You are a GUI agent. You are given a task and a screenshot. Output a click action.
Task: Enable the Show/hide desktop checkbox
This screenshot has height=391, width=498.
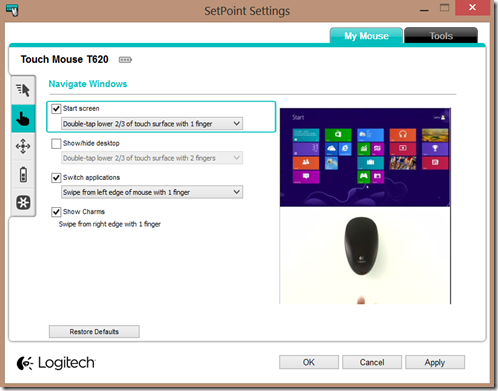coord(56,143)
